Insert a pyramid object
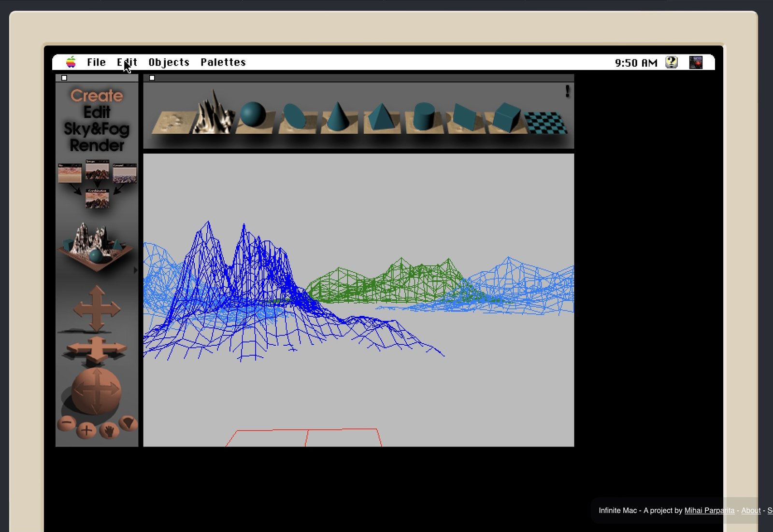The width and height of the screenshot is (773, 532). click(x=381, y=118)
